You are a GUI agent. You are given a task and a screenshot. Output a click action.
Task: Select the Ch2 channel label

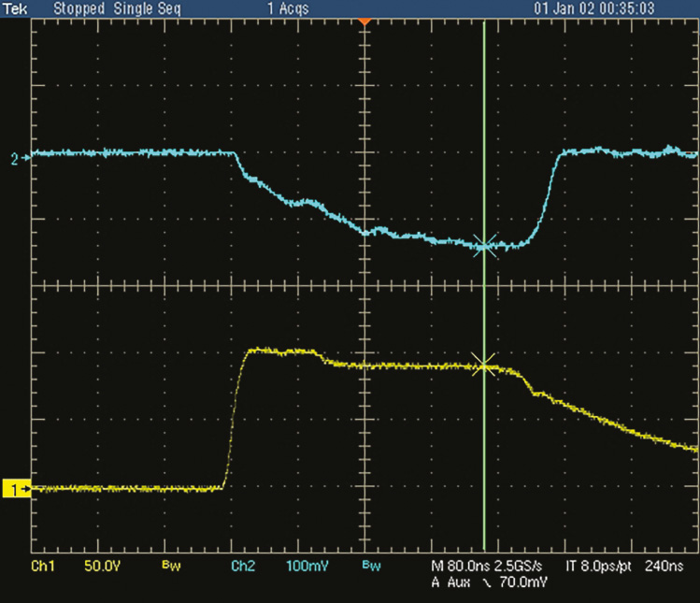243,567
